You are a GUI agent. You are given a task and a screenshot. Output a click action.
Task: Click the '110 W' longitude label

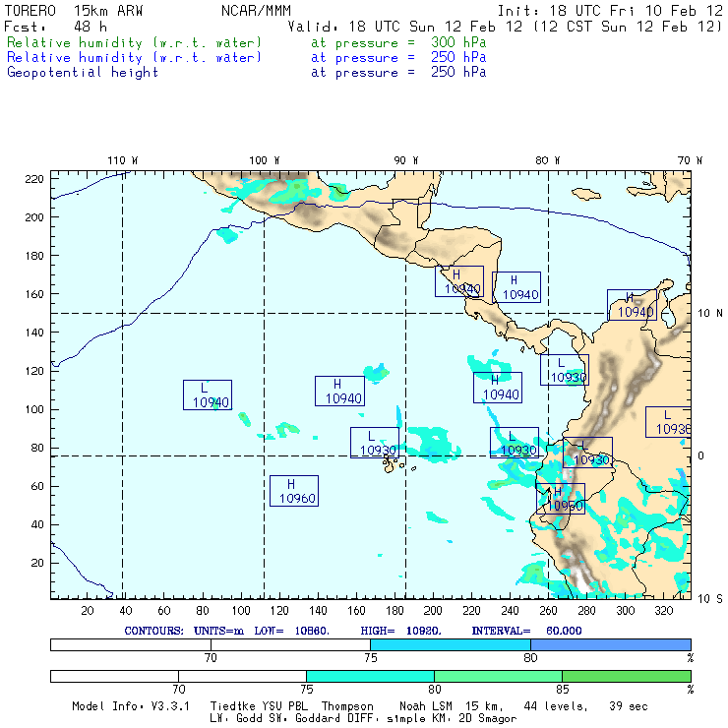pos(123,160)
